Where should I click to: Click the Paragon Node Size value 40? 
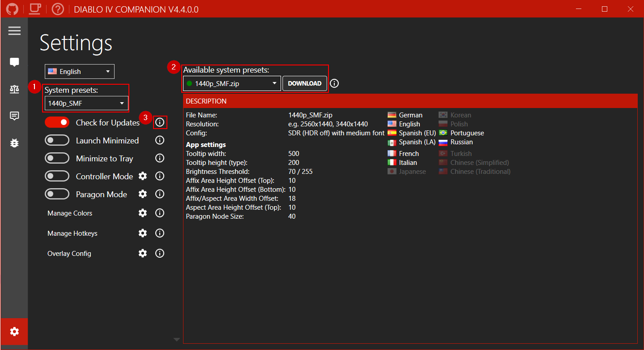(292, 216)
